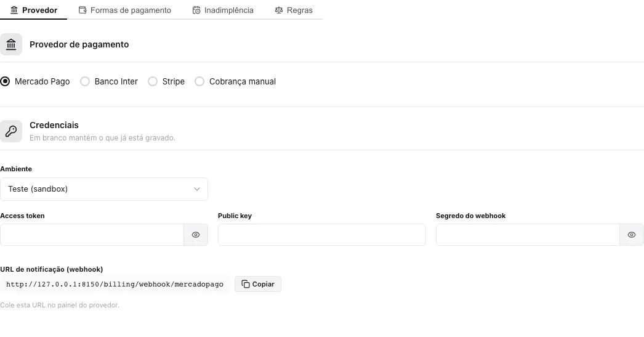
Task: Click the webhook URL text
Action: pos(115,284)
